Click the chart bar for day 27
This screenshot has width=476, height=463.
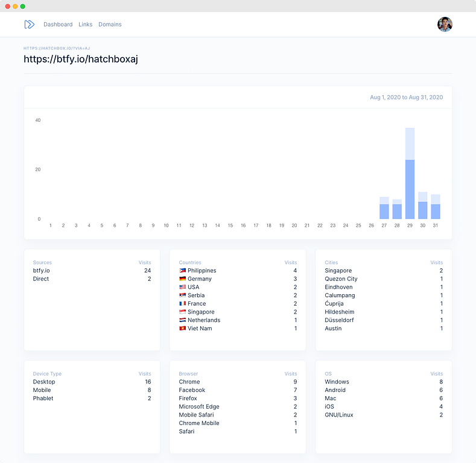(384, 209)
